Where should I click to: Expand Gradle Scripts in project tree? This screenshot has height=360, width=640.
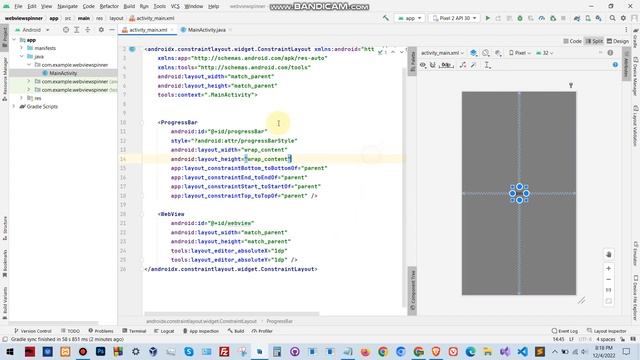point(14,107)
